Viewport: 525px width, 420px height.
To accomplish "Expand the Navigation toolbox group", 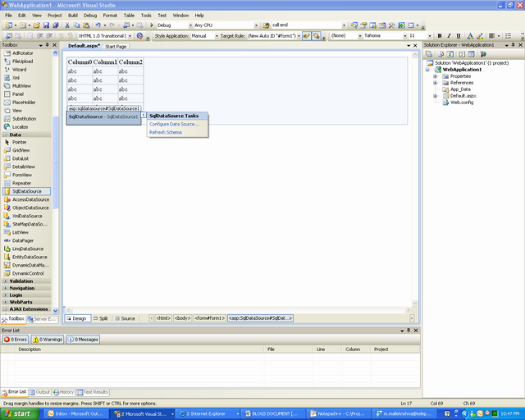I will [x=6, y=288].
